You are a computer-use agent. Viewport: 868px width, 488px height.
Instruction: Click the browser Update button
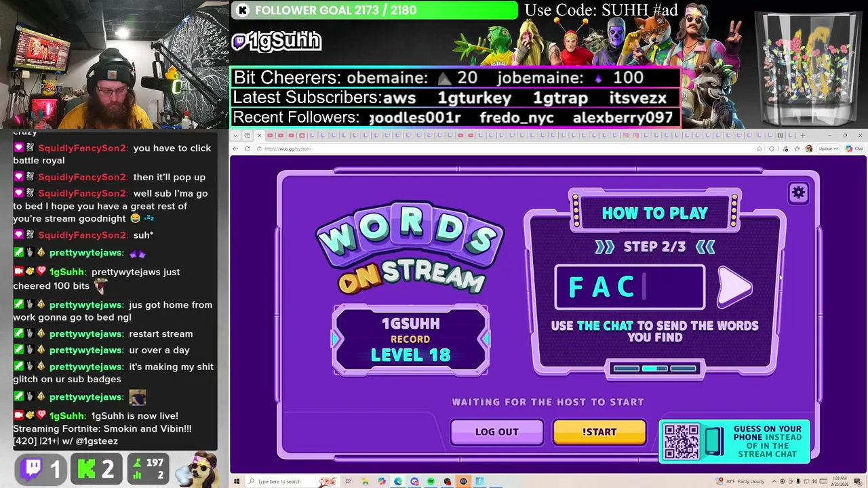click(x=829, y=148)
